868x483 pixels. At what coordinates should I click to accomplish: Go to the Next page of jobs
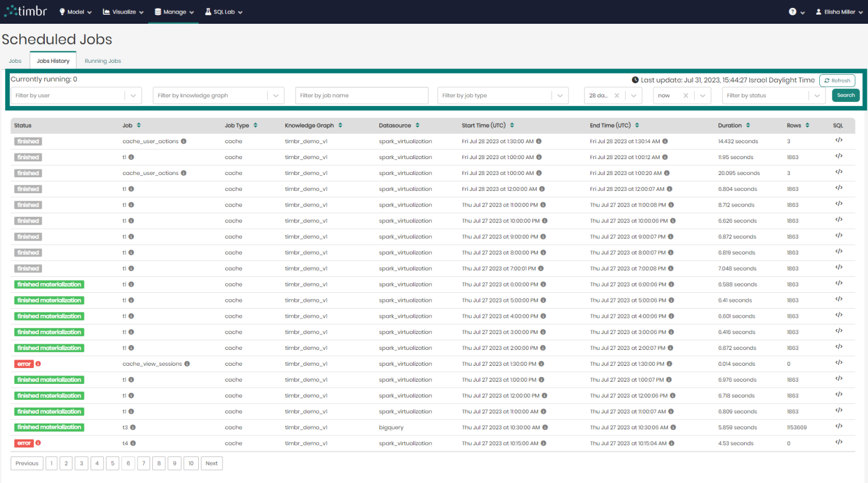point(211,463)
